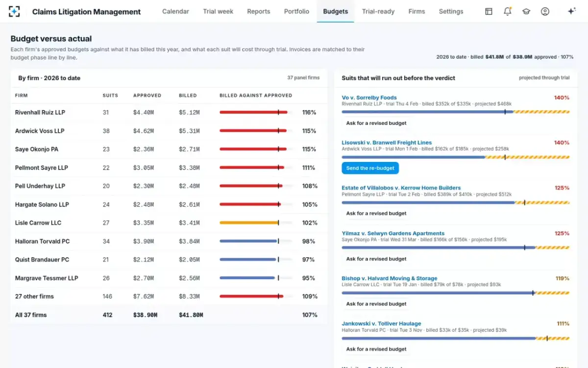Screen dimensions: 588x368
Task: Click the 119% figure for Bishop v. Halvard
Action: coord(563,278)
